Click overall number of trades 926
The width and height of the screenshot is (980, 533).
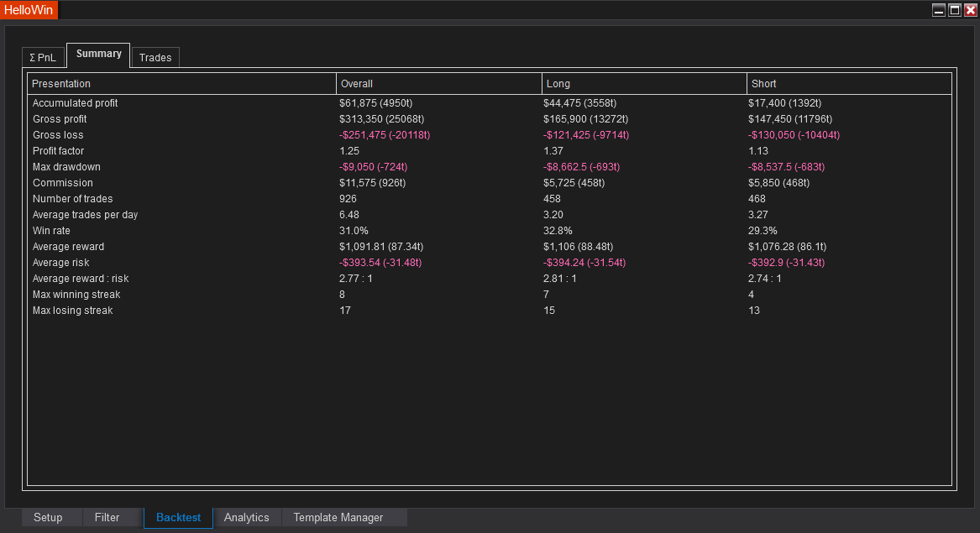coord(348,199)
